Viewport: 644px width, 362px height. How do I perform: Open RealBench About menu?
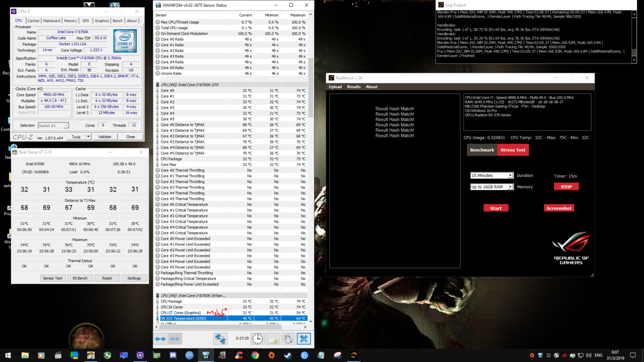click(x=371, y=86)
